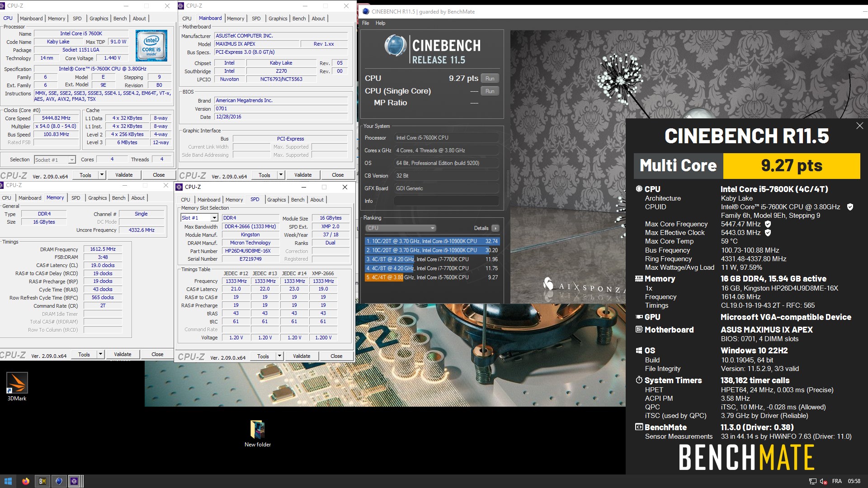Switch to CPU tab in CPU-Z SPD window
The image size is (868, 488).
point(185,200)
